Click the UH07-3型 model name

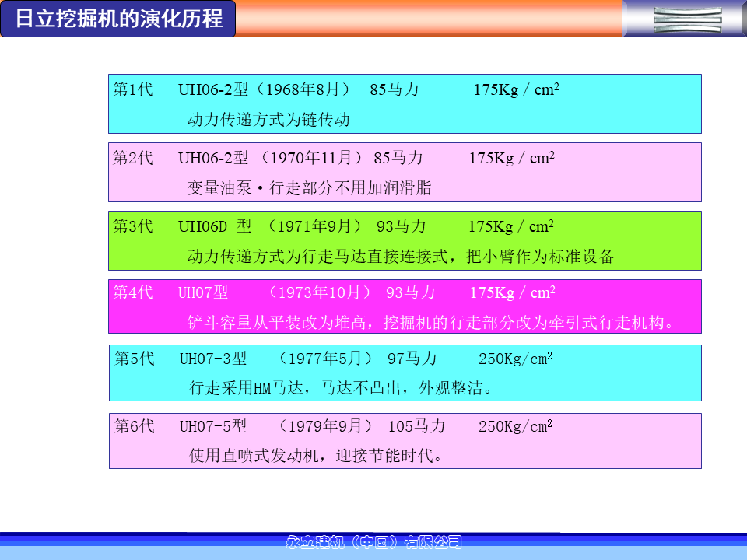pos(213,359)
